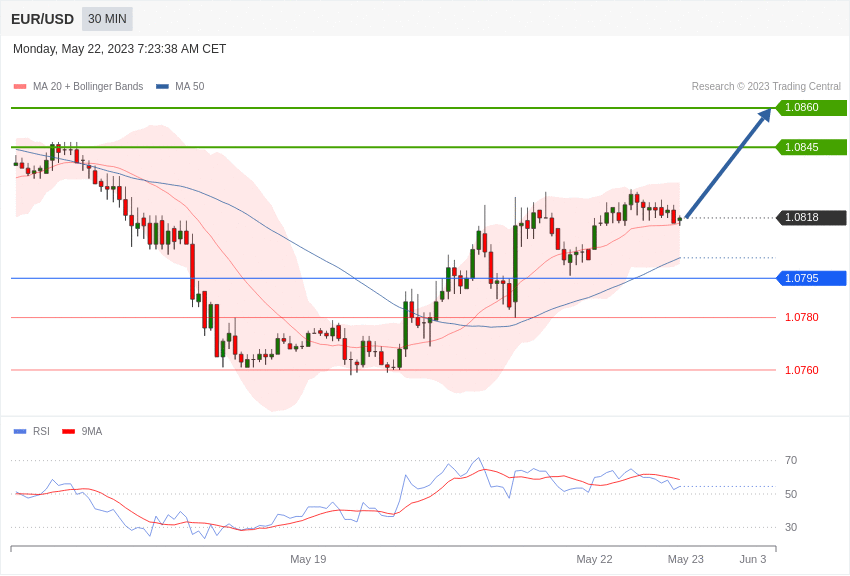The height and width of the screenshot is (576, 850).
Task: Click the Monday, May 22, 2023 timestamp text
Action: (119, 49)
